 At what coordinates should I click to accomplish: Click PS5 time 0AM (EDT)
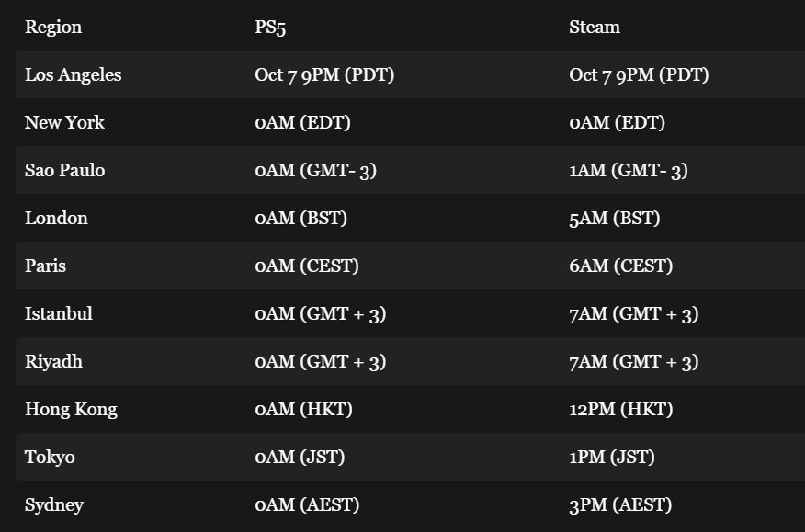coord(303,123)
